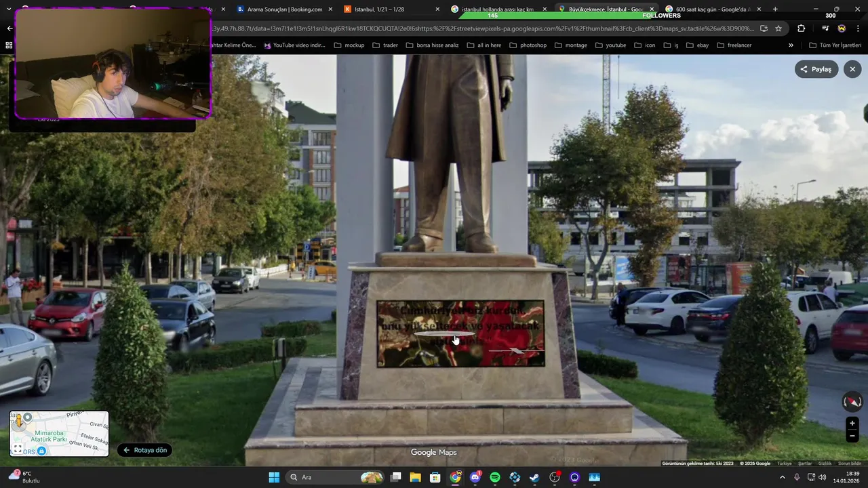Open the YouTube video indir bookmark

pyautogui.click(x=295, y=45)
